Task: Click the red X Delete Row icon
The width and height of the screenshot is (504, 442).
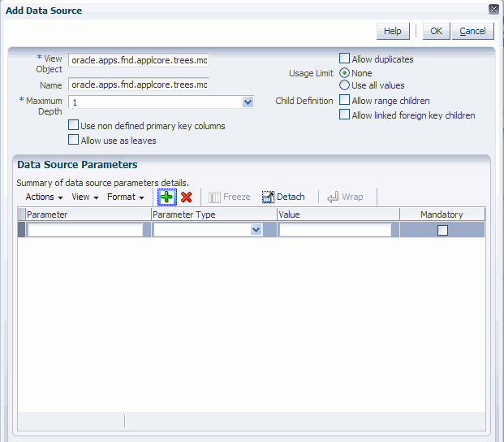Action: click(x=187, y=197)
